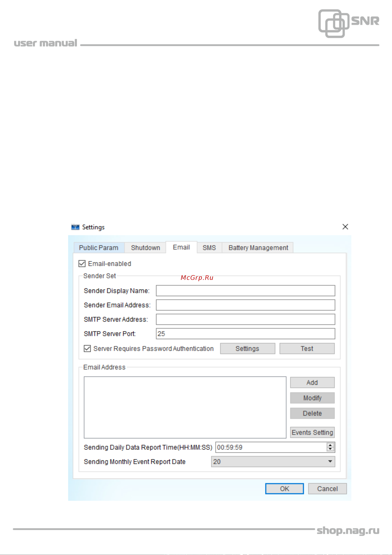Screen dimensions: 392x555
Task: Click the Delete button
Action: [312, 413]
